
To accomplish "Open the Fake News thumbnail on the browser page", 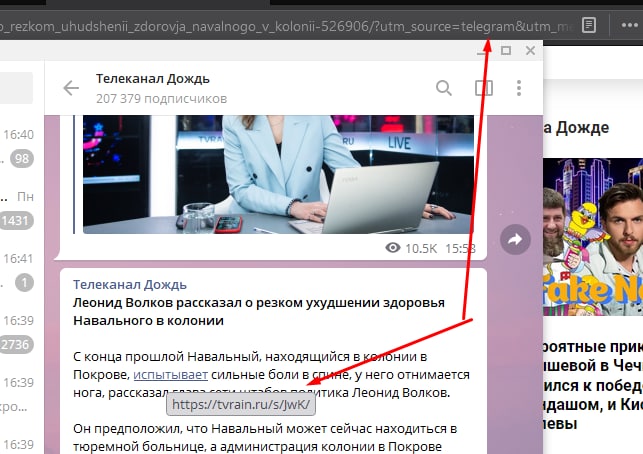I will (593, 237).
